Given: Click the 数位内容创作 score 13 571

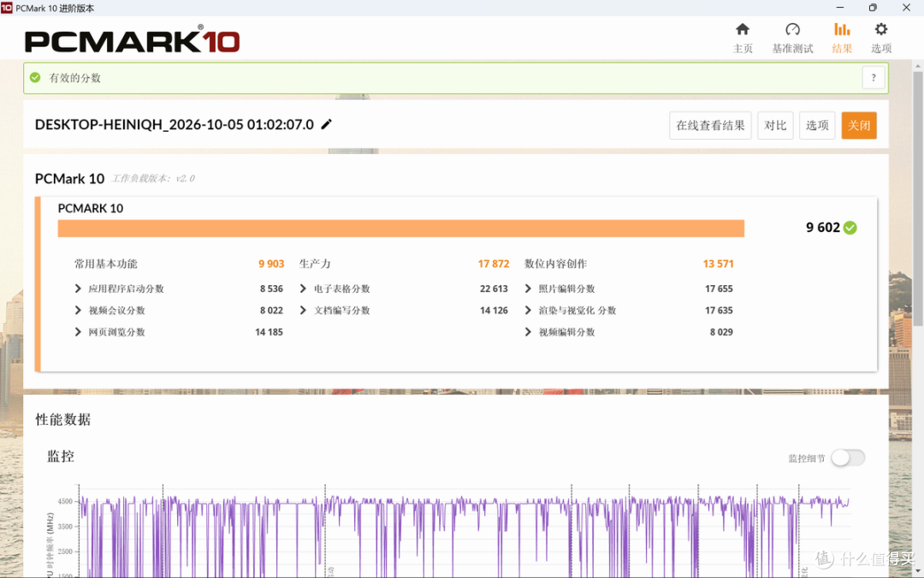Looking at the screenshot, I should click(x=718, y=264).
